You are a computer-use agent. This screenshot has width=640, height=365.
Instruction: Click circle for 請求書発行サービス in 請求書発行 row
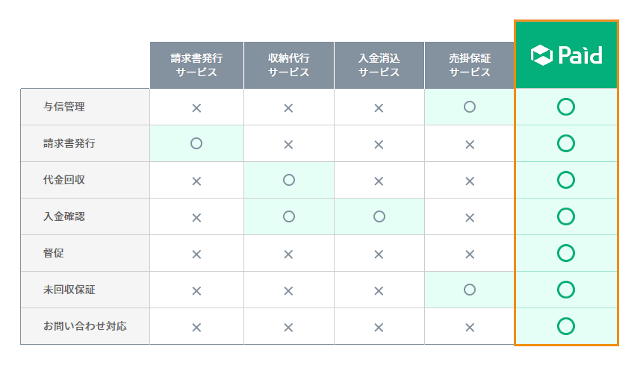(196, 143)
